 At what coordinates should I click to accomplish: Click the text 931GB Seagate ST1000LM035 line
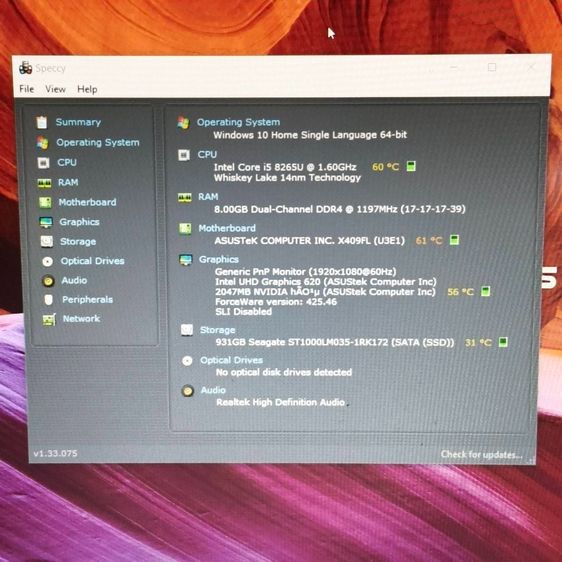335,342
